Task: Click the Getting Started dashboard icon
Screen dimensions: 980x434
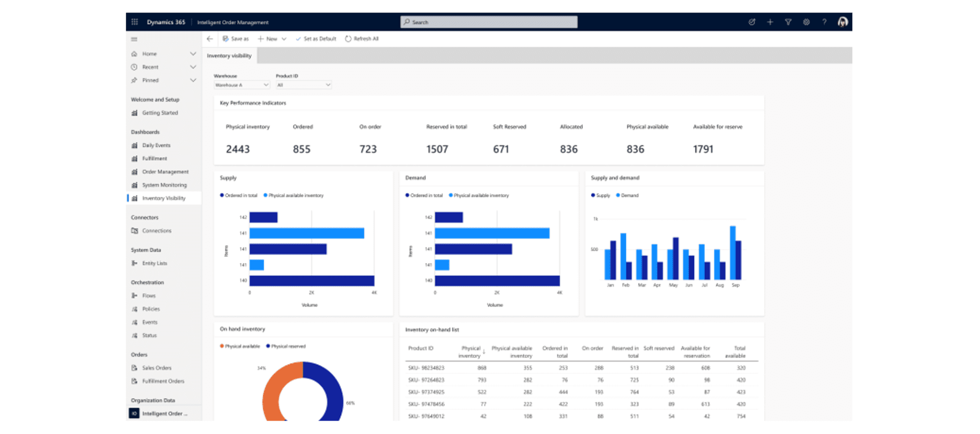Action: coord(134,113)
